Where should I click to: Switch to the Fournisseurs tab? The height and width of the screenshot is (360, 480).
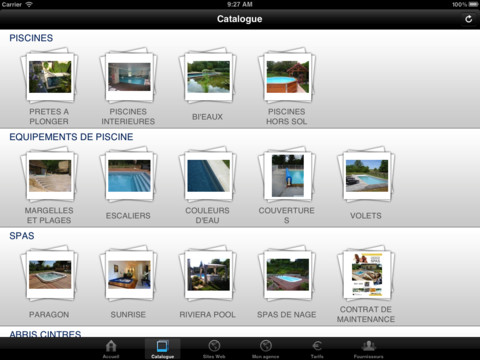pyautogui.click(x=369, y=349)
